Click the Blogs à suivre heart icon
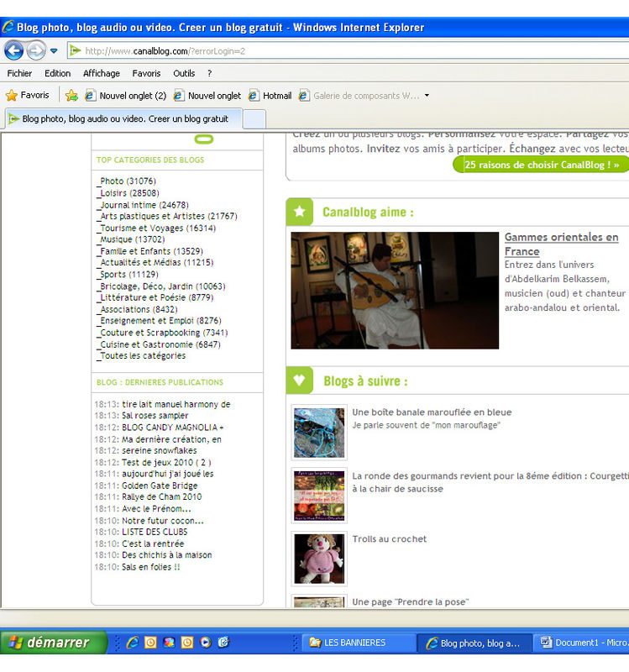This screenshot has width=629, height=672. (x=300, y=381)
